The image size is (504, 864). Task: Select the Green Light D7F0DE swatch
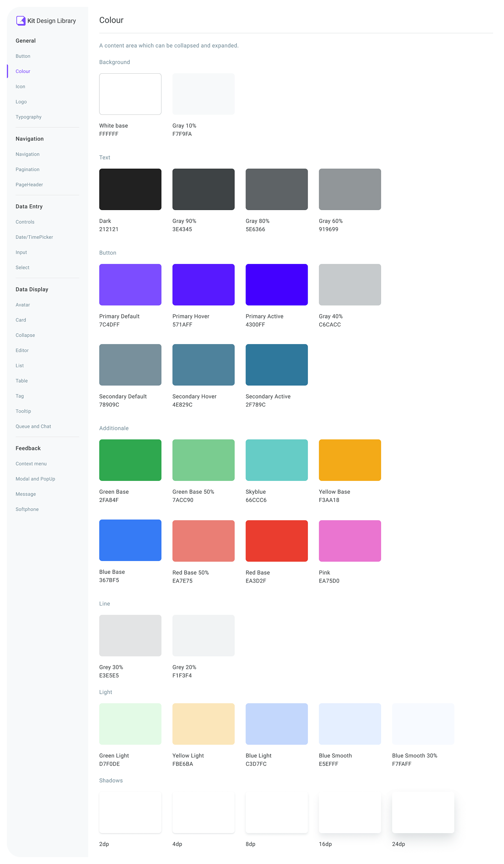click(130, 724)
